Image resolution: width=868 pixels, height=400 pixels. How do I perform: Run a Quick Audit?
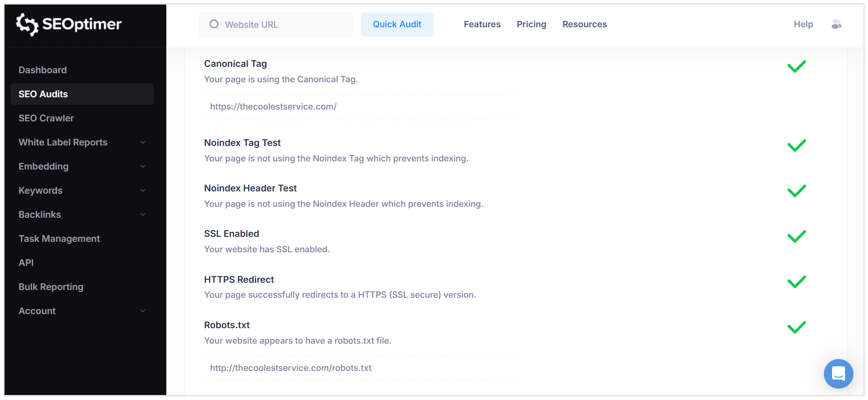397,25
